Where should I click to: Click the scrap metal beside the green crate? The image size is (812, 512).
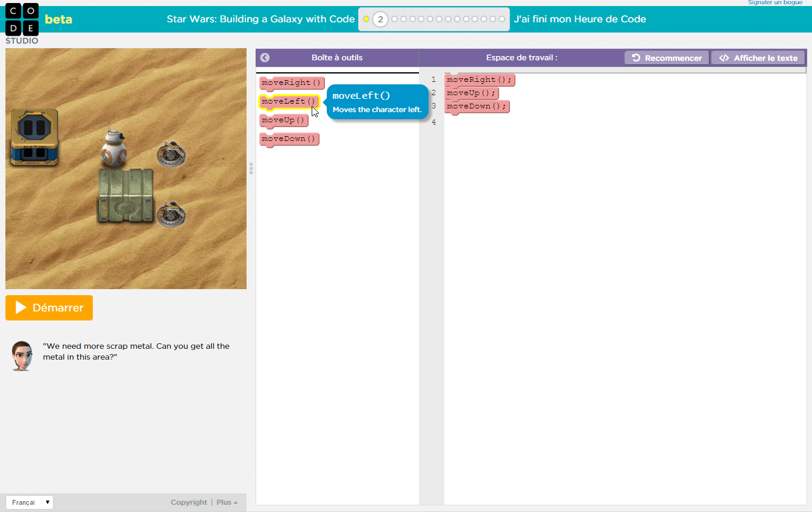click(171, 214)
